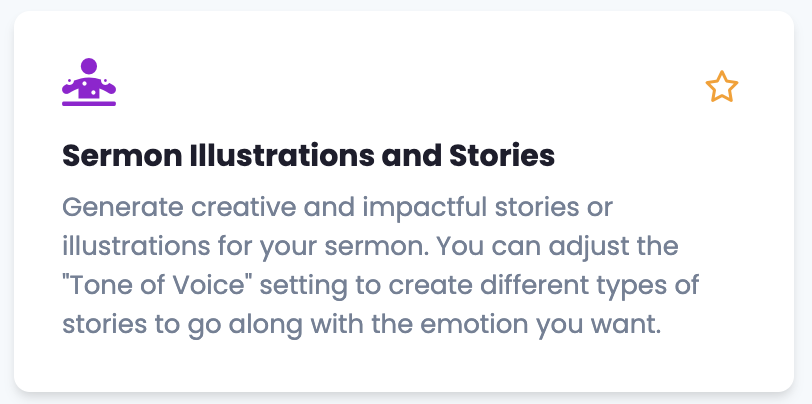Click the underline bar beneath the purple icon

[89, 103]
